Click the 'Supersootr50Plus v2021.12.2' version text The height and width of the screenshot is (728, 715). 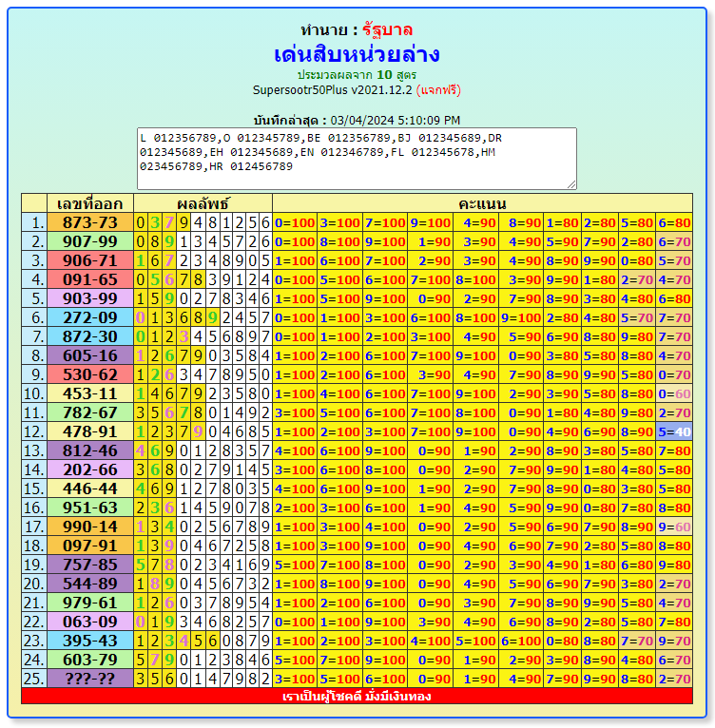tap(332, 90)
